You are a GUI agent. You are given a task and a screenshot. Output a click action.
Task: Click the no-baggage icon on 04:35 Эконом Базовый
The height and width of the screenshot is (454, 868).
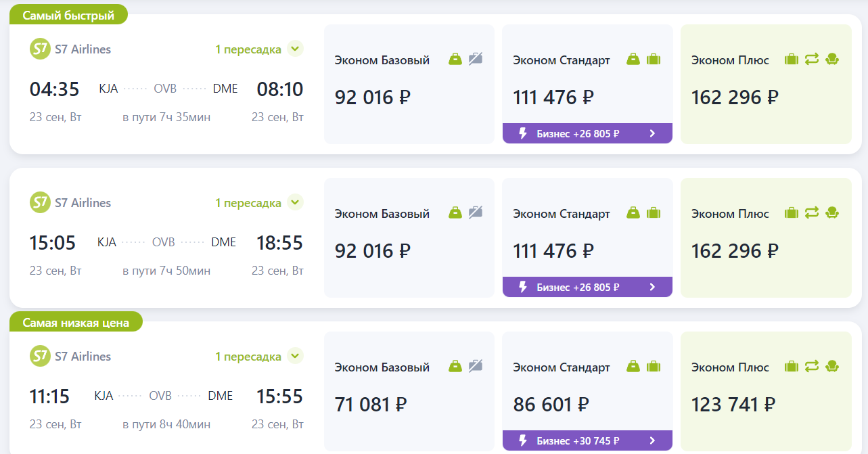[476, 60]
